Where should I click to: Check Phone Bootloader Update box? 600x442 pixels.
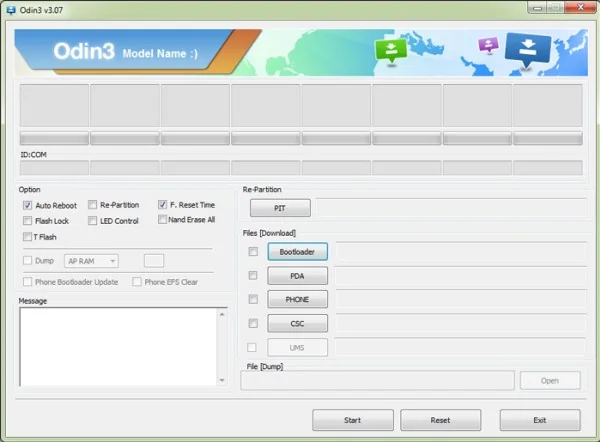coord(27,282)
